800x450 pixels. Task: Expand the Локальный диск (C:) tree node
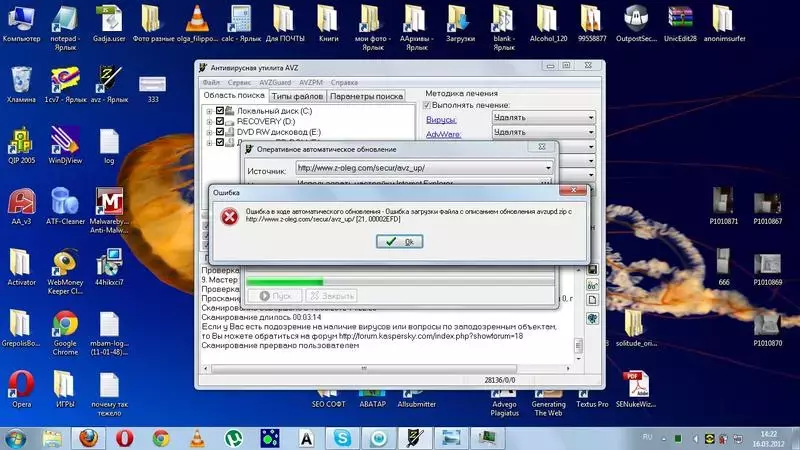pos(209,111)
